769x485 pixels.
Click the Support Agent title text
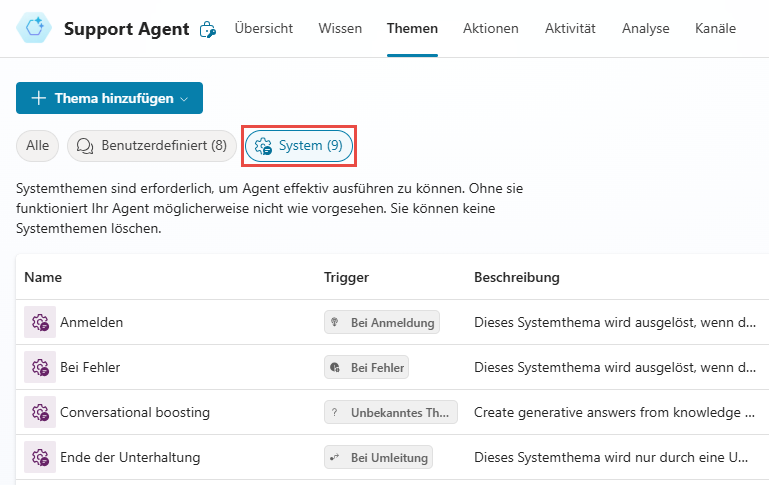click(x=127, y=29)
